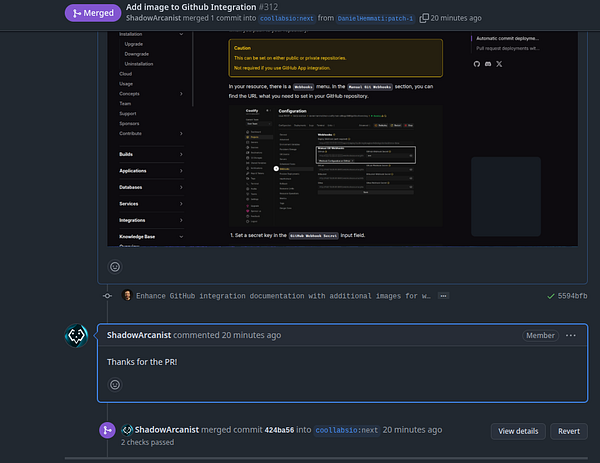Viewport: 600px width, 463px height.
Task: Click the Member badge on comment
Action: point(540,336)
